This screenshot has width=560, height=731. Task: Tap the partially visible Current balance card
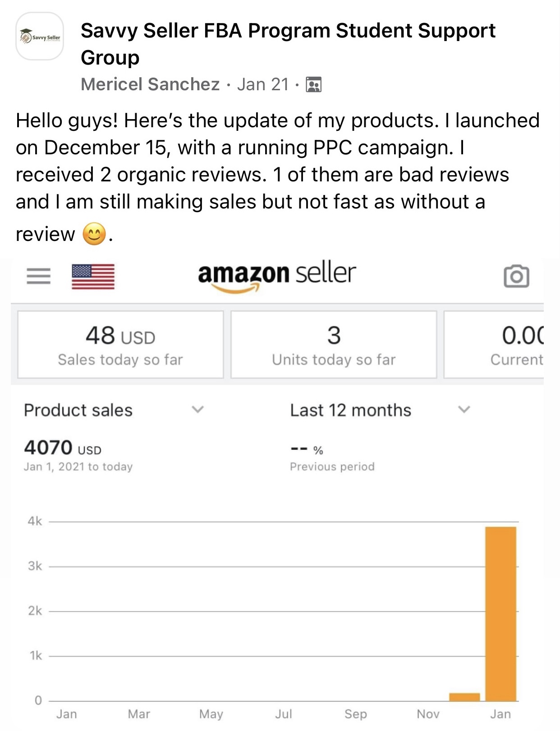click(494, 345)
